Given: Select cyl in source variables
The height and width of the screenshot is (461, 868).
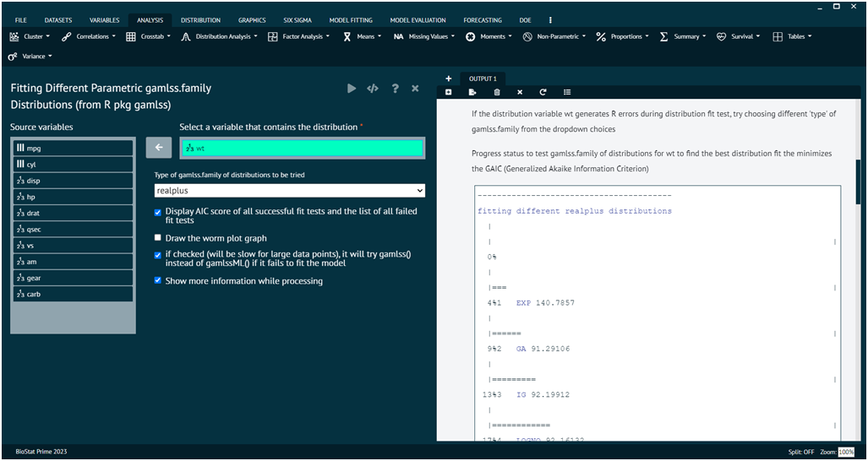Looking at the screenshot, I should [x=73, y=164].
